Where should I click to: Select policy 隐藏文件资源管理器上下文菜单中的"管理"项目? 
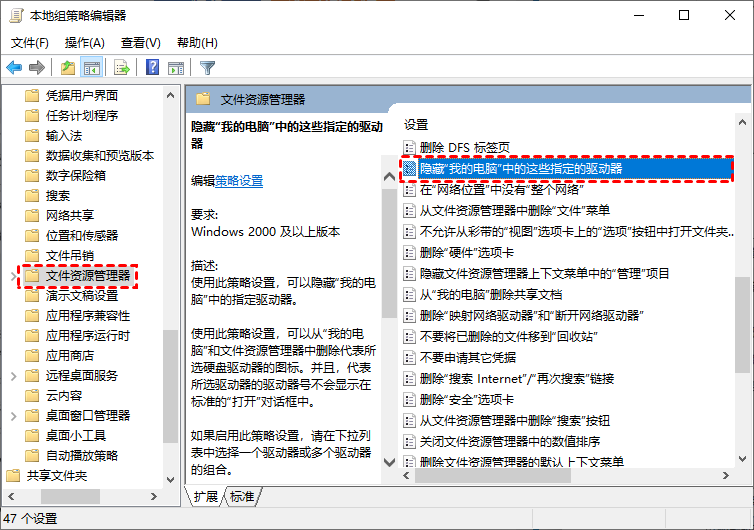click(544, 274)
